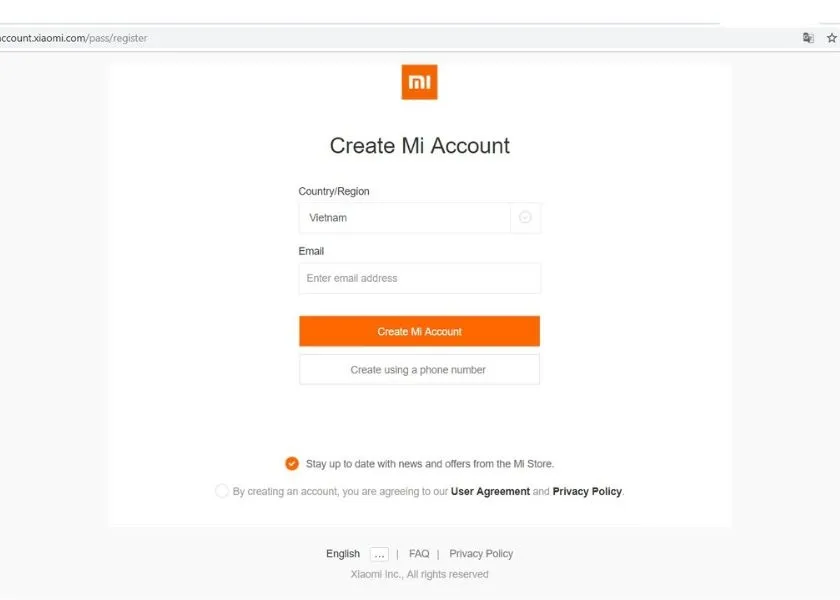Open the FAQ link in the footer
This screenshot has width=840, height=600.
[419, 553]
